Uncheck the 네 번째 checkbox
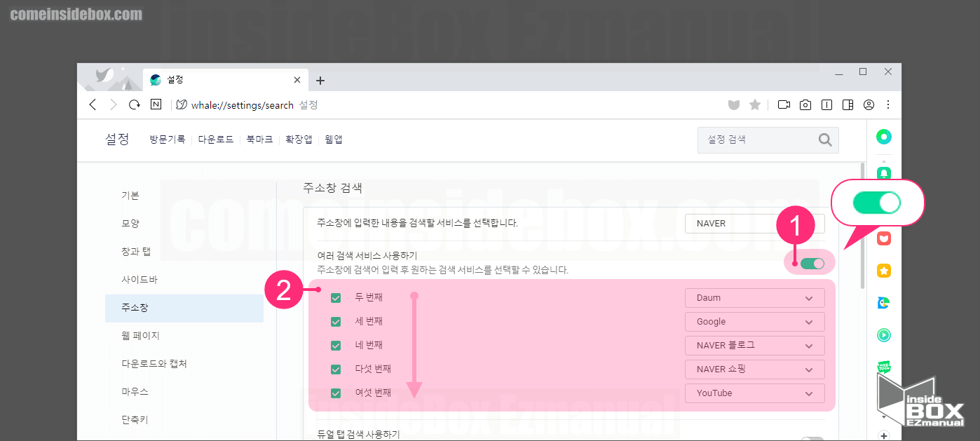The height and width of the screenshot is (441, 980). (336, 346)
